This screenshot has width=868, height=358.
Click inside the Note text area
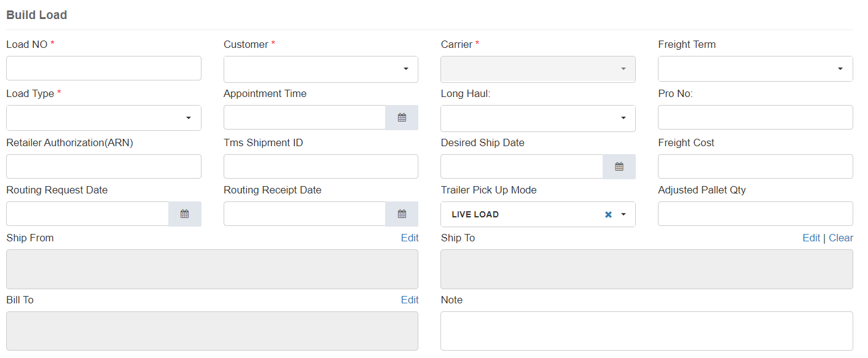tap(646, 330)
